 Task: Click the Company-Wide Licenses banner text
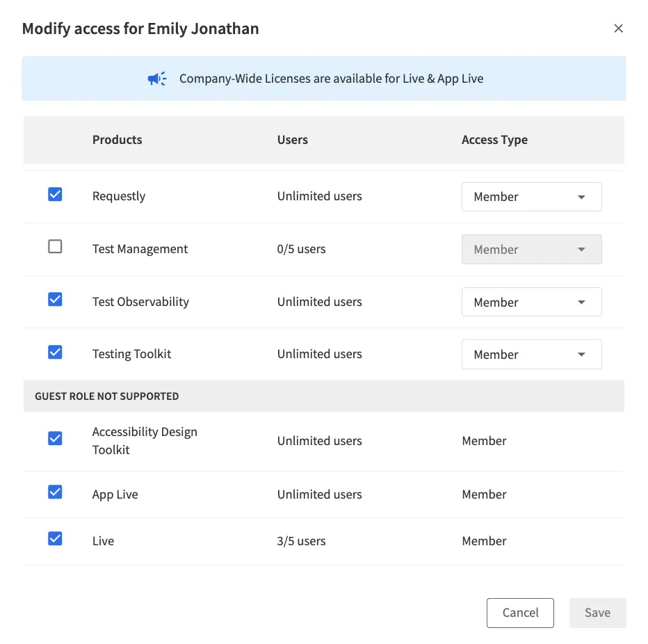(332, 79)
